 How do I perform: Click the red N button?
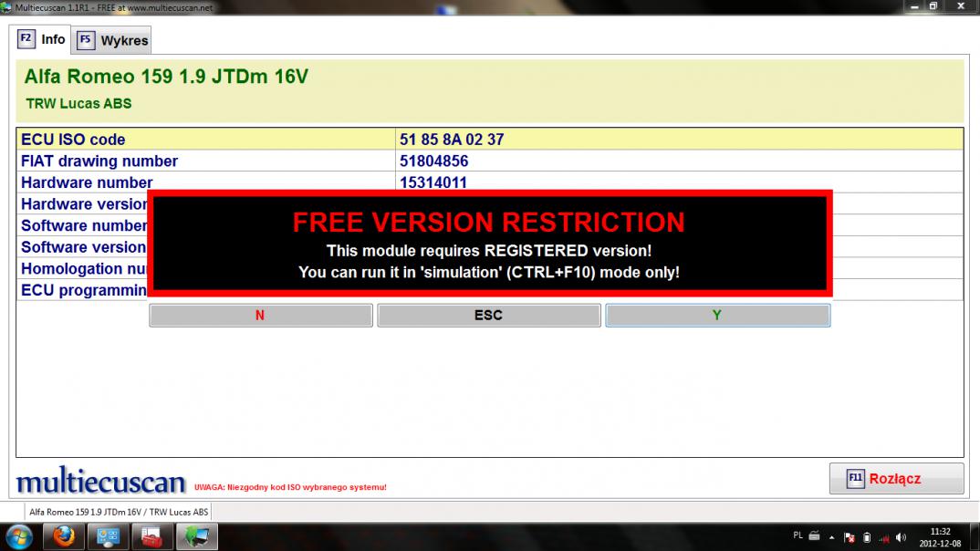coord(261,316)
